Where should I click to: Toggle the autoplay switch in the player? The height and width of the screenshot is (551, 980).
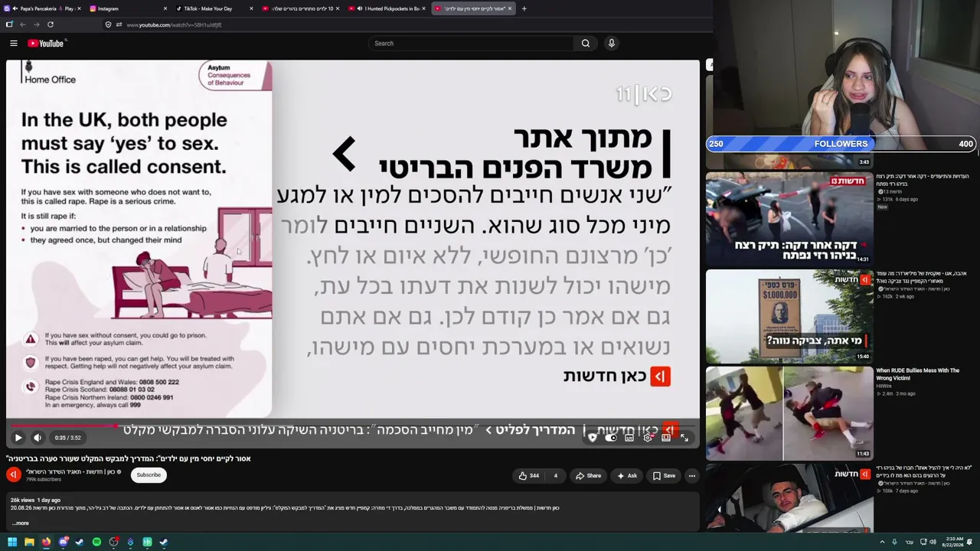coord(611,438)
